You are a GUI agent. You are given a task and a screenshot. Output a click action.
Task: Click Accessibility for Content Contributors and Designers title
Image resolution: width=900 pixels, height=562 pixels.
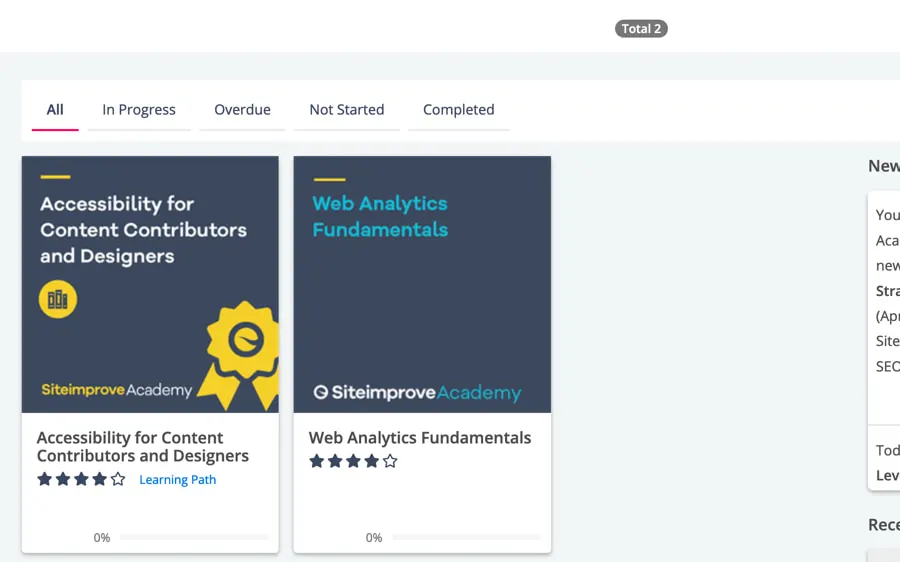(x=143, y=447)
